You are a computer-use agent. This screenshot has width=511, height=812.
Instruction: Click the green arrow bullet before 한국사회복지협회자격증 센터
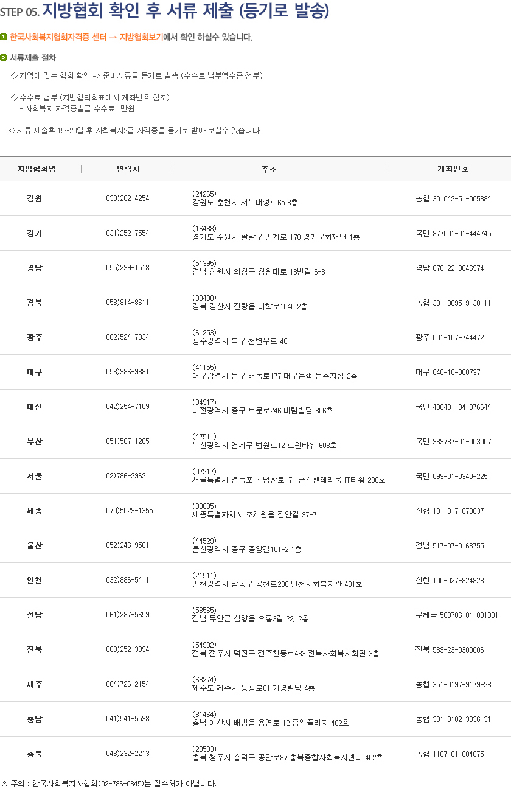tap(4, 37)
